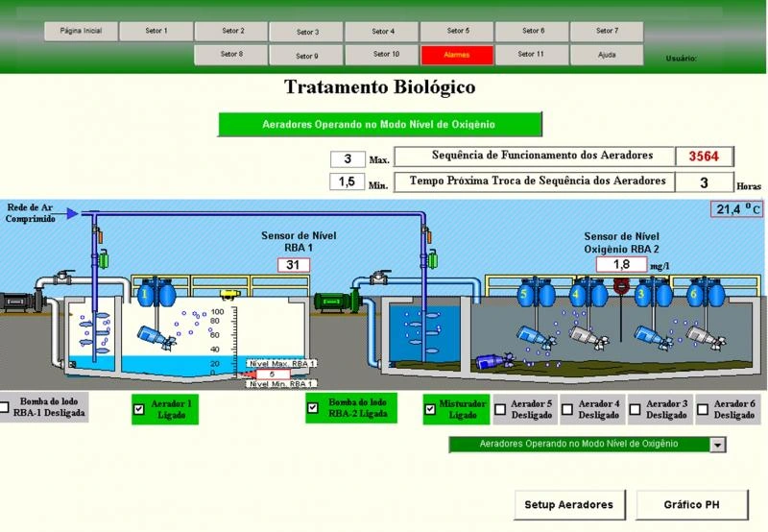Click the red oxygen sensor icon in RBA 2
768x532 pixels.
tap(620, 286)
